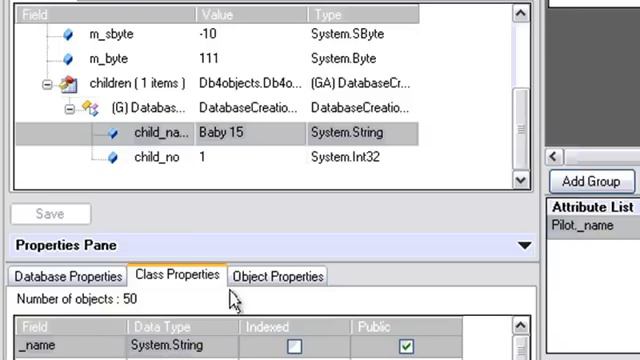Click the System.SByte type cell
This screenshot has height=360, width=640.
click(347, 34)
